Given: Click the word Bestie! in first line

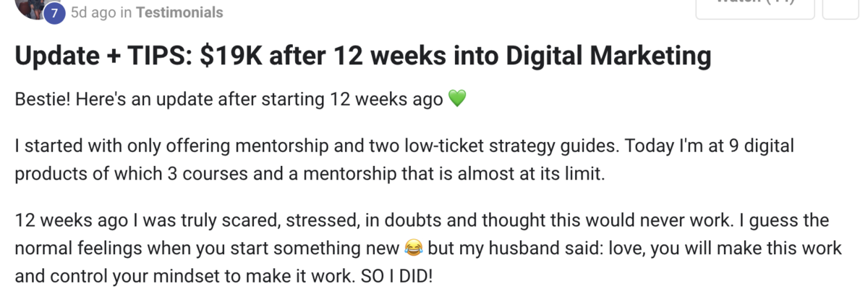Looking at the screenshot, I should pos(41,99).
